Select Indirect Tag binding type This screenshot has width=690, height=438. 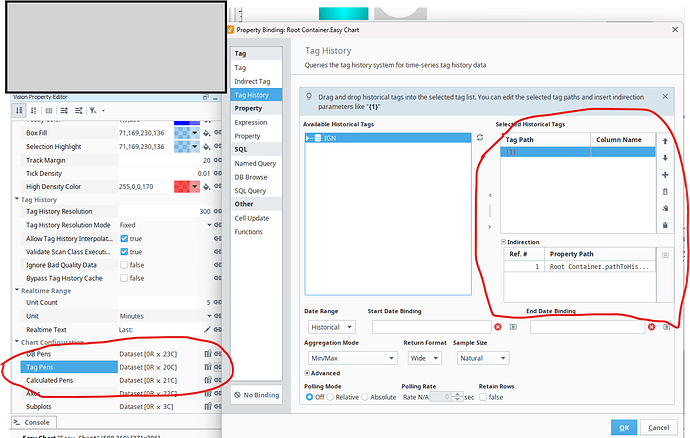coord(252,81)
